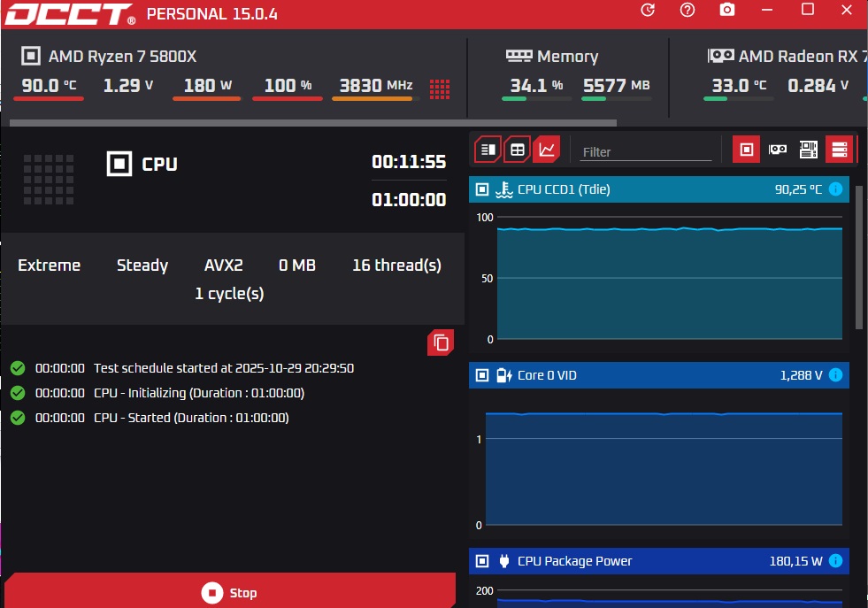Click the 180 W CPU power reading
The image size is (868, 608).
[x=208, y=85]
